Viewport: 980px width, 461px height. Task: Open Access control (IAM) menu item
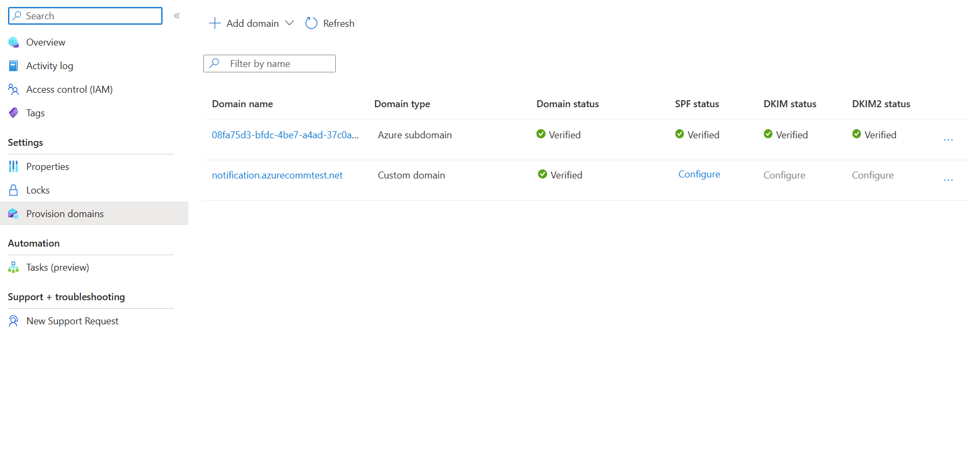click(94, 90)
